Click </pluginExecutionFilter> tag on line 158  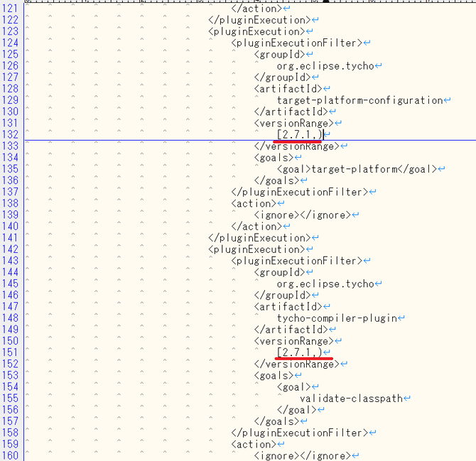300,433
